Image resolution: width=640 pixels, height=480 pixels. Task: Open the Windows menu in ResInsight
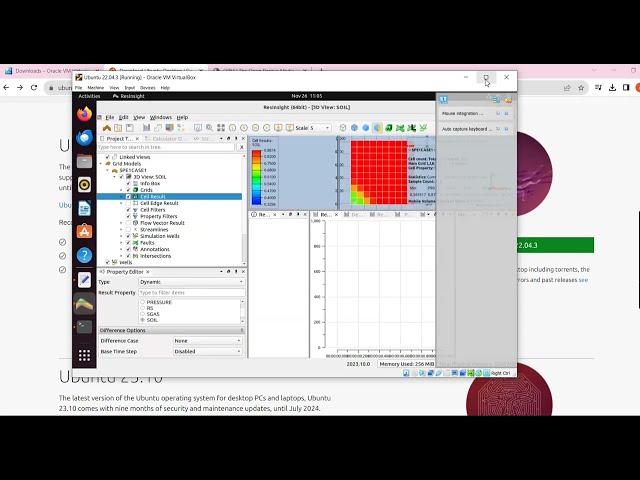pos(160,117)
